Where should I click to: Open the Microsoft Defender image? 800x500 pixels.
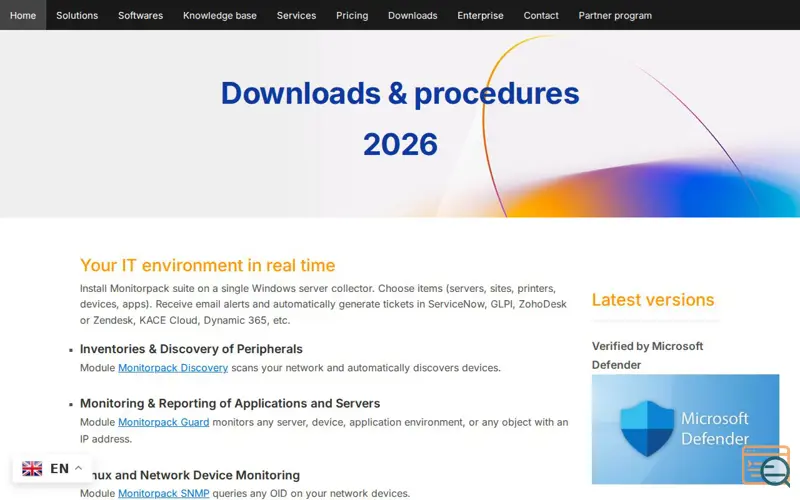click(685, 429)
